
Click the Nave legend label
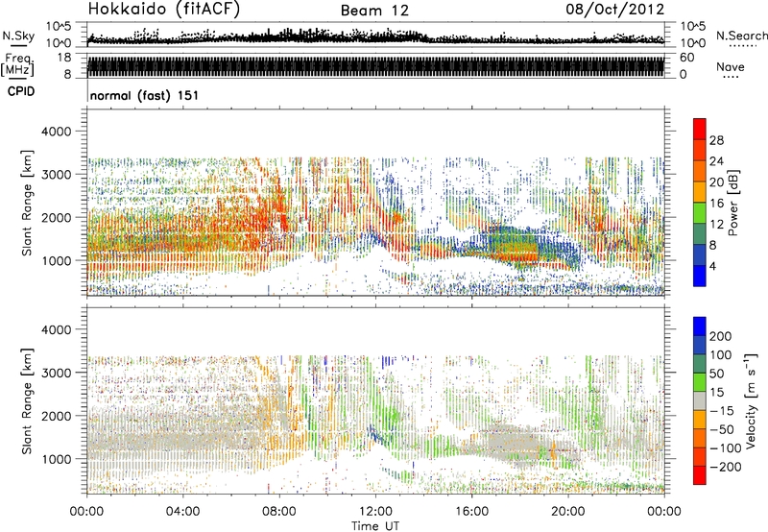731,67
